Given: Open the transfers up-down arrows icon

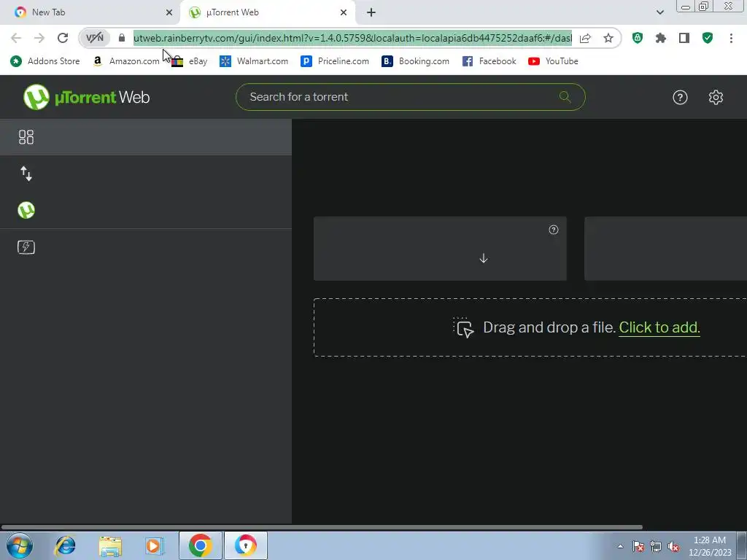Looking at the screenshot, I should [26, 174].
